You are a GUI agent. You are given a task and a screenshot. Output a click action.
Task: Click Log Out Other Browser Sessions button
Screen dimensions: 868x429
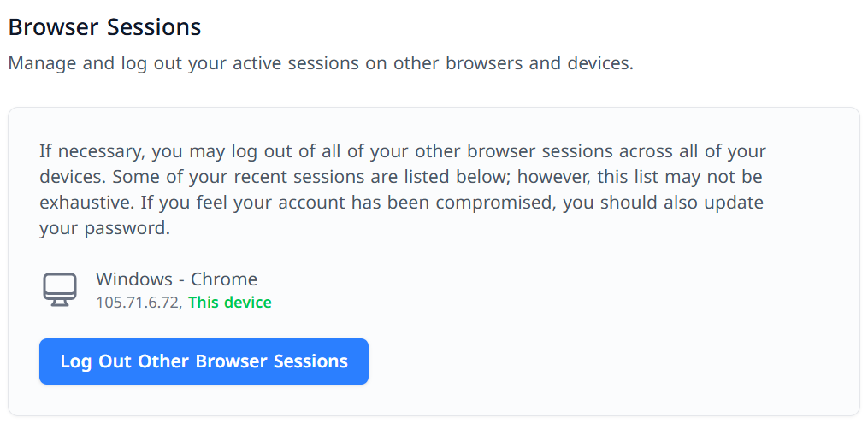pos(204,361)
